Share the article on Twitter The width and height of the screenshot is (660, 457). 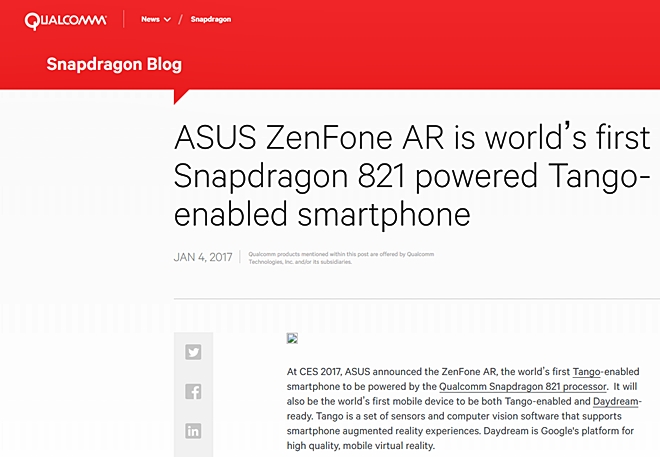pyautogui.click(x=193, y=352)
